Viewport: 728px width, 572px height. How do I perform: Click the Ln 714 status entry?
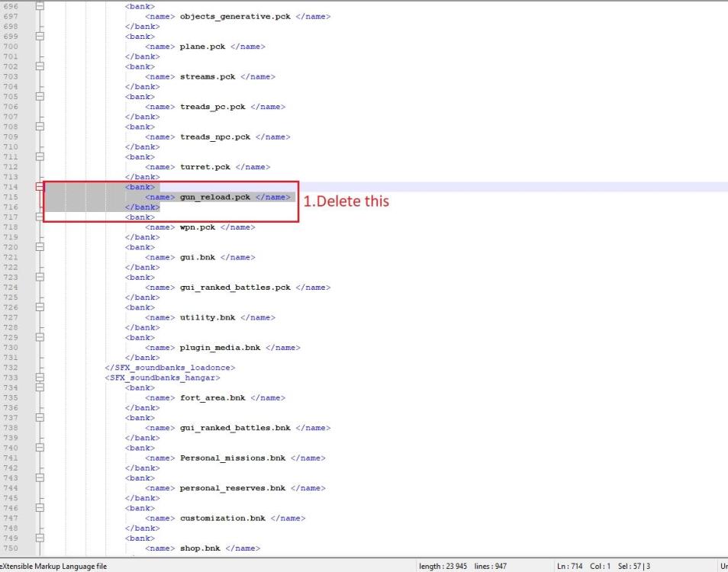(x=570, y=567)
